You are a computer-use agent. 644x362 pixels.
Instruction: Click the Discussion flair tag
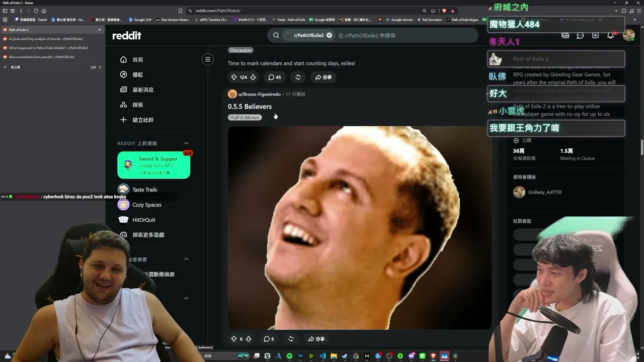click(x=240, y=50)
